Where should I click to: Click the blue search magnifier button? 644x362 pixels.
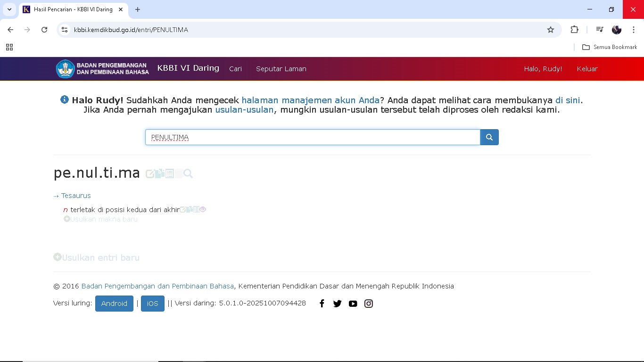(x=489, y=137)
